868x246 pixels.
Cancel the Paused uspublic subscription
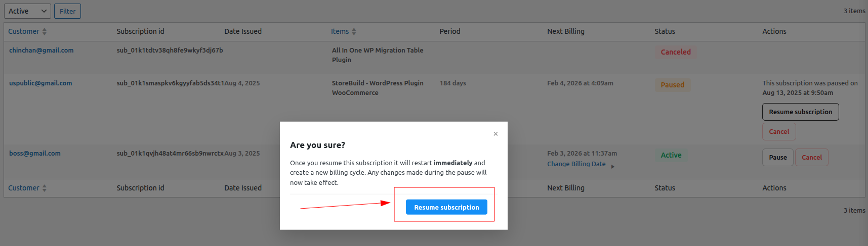[779, 132]
